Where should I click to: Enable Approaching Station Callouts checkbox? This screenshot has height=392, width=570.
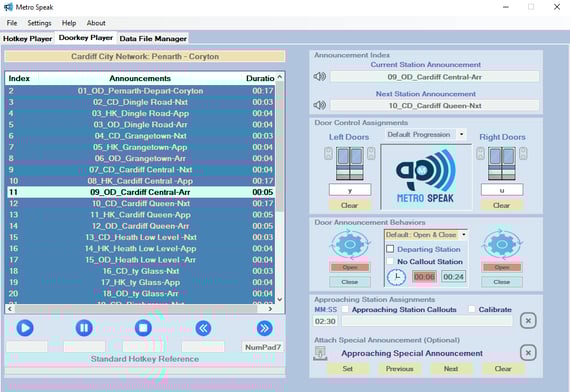345,309
